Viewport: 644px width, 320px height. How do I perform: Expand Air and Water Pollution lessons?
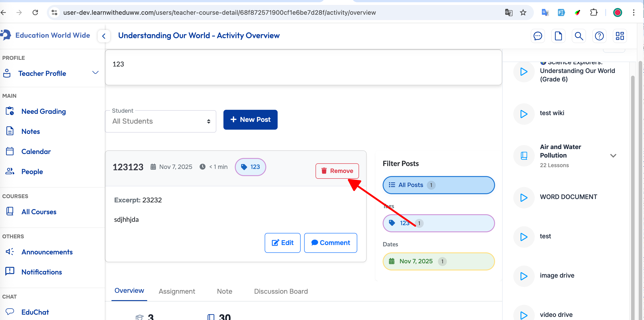[x=613, y=156]
